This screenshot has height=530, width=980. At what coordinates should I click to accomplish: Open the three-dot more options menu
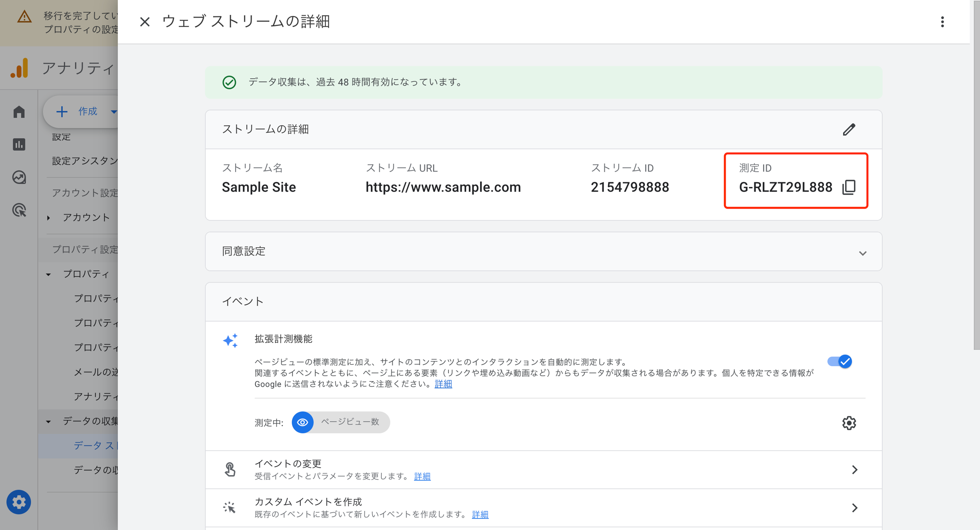(942, 22)
